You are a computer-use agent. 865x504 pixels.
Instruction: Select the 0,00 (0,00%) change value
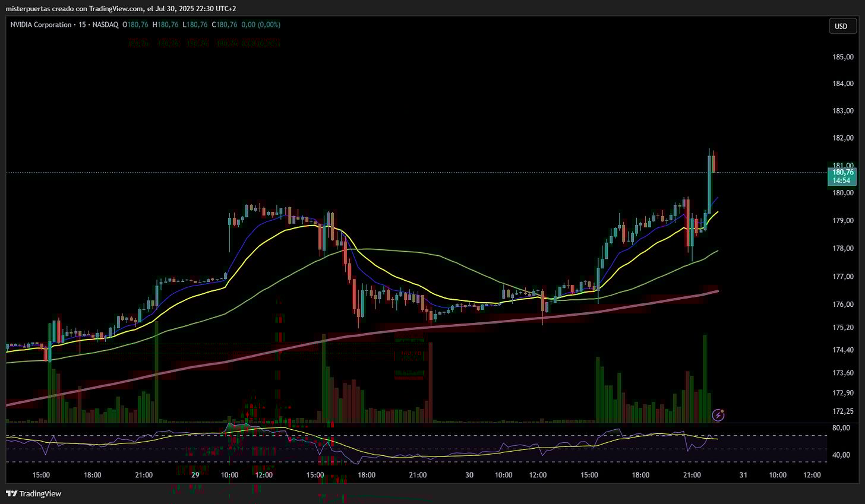261,25
